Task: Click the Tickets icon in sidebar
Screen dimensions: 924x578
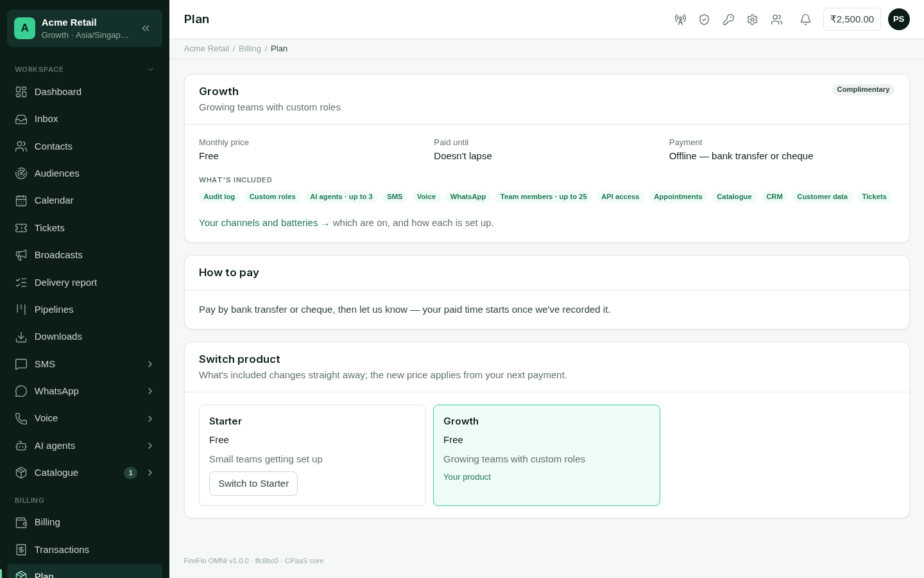Action: point(21,228)
